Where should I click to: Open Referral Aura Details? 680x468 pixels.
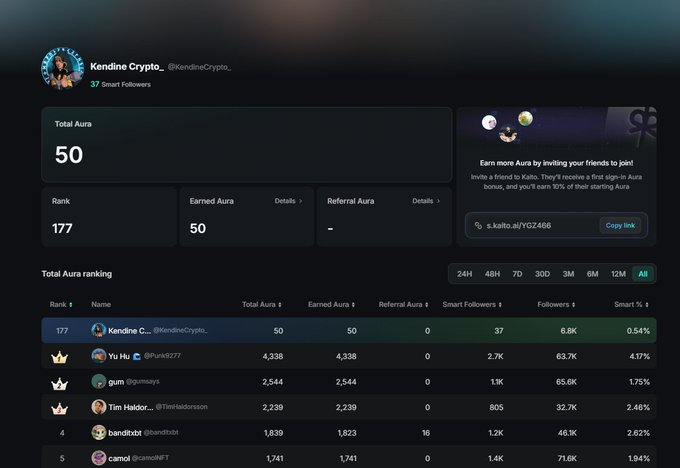pos(426,201)
